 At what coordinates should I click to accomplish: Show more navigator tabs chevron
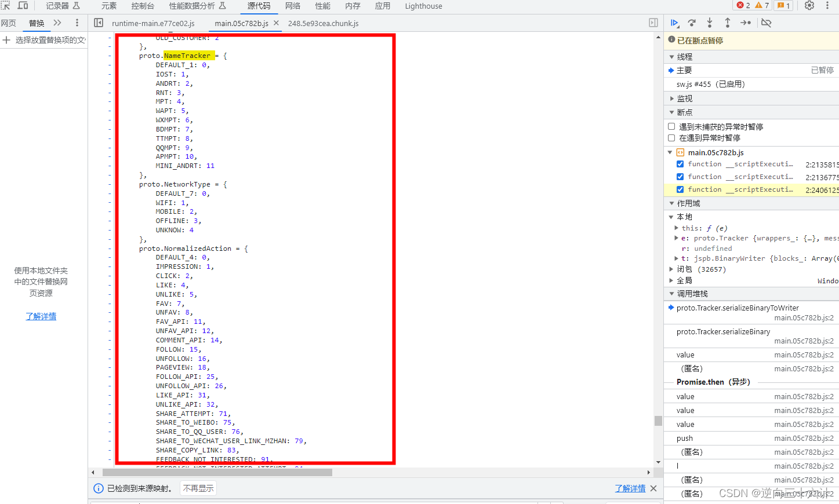click(x=57, y=23)
